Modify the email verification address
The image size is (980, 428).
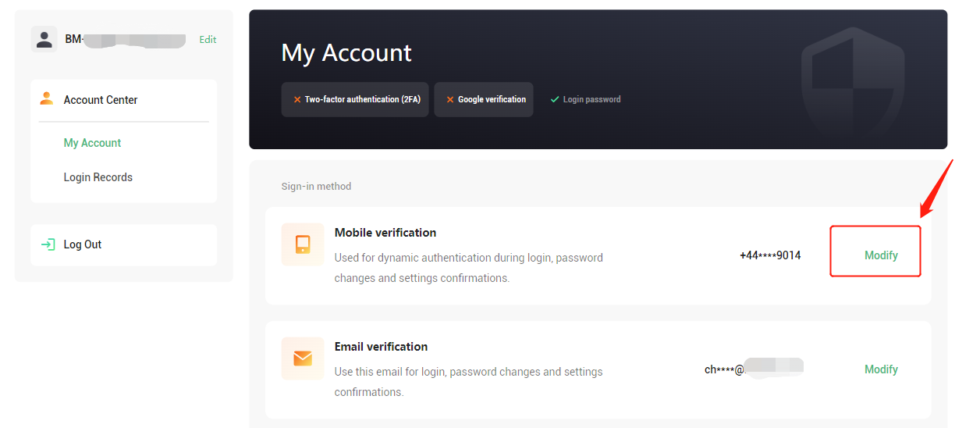pyautogui.click(x=881, y=369)
